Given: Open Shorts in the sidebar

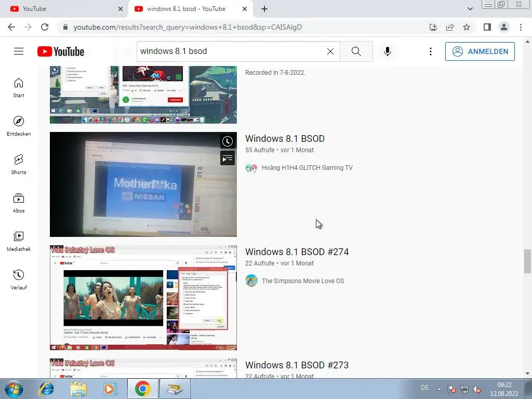Looking at the screenshot, I should pyautogui.click(x=19, y=165).
